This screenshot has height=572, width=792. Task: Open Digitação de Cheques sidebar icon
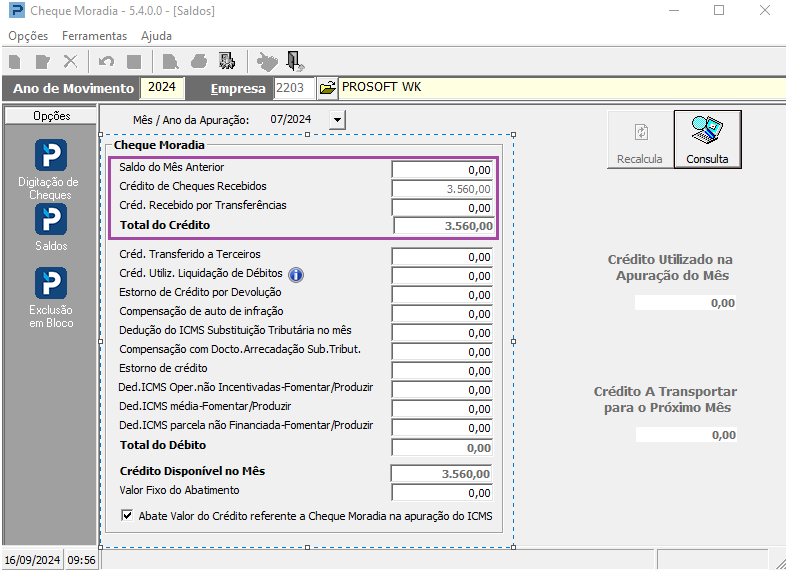pyautogui.click(x=51, y=155)
